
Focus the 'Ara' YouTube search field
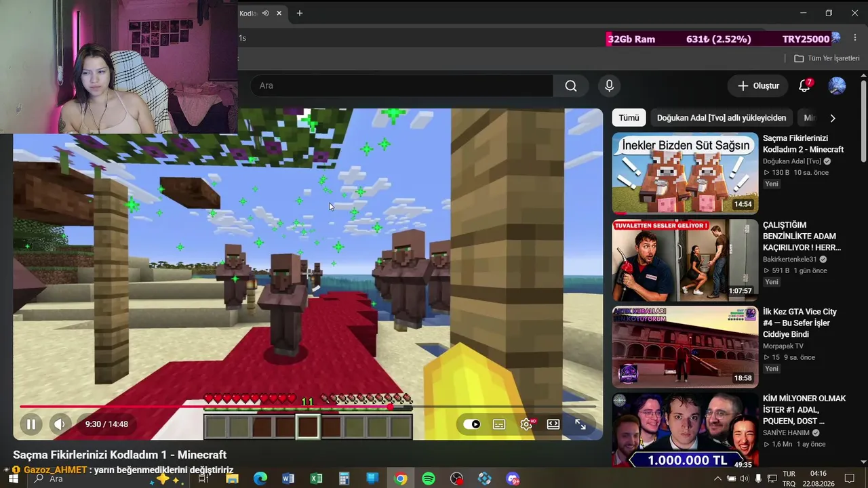tap(401, 86)
